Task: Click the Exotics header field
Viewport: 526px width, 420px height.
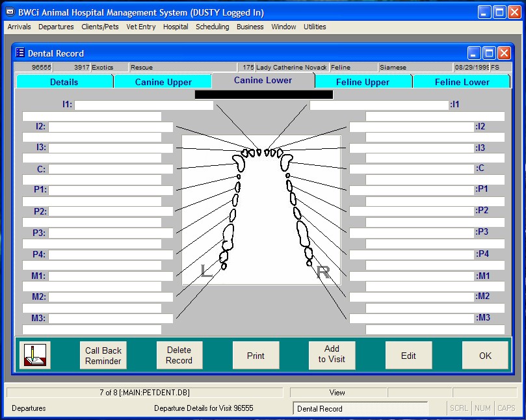Action: (x=109, y=67)
